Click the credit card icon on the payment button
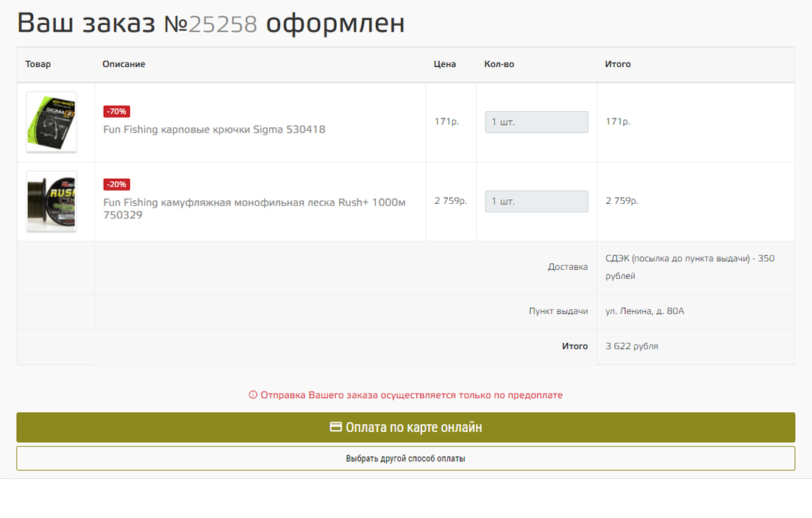 point(335,427)
